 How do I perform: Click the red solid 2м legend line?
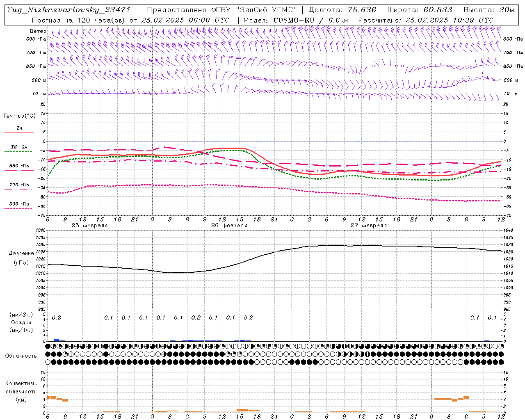pyautogui.click(x=19, y=133)
